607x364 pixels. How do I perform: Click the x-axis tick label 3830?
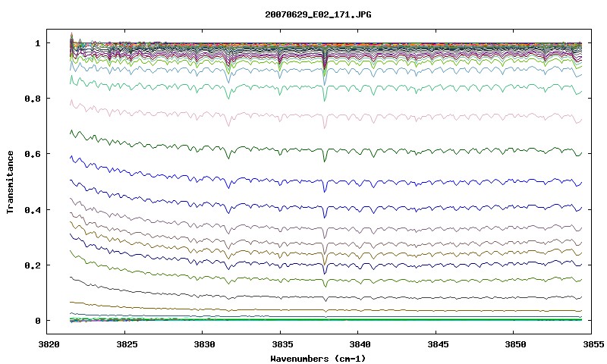click(x=204, y=344)
